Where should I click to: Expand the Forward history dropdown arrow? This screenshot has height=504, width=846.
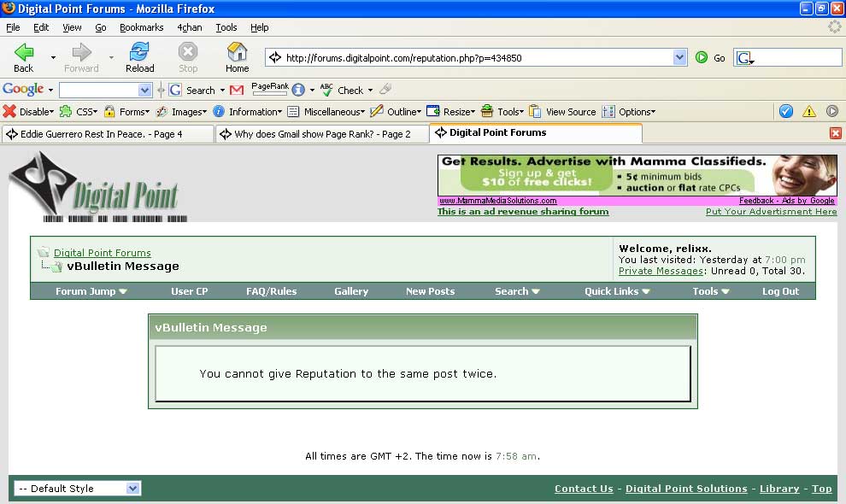(x=111, y=57)
